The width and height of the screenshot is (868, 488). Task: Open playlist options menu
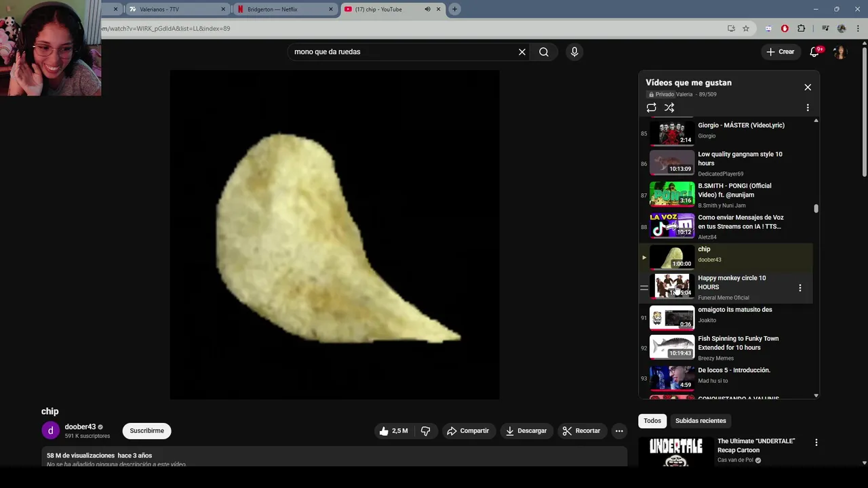tap(808, 108)
